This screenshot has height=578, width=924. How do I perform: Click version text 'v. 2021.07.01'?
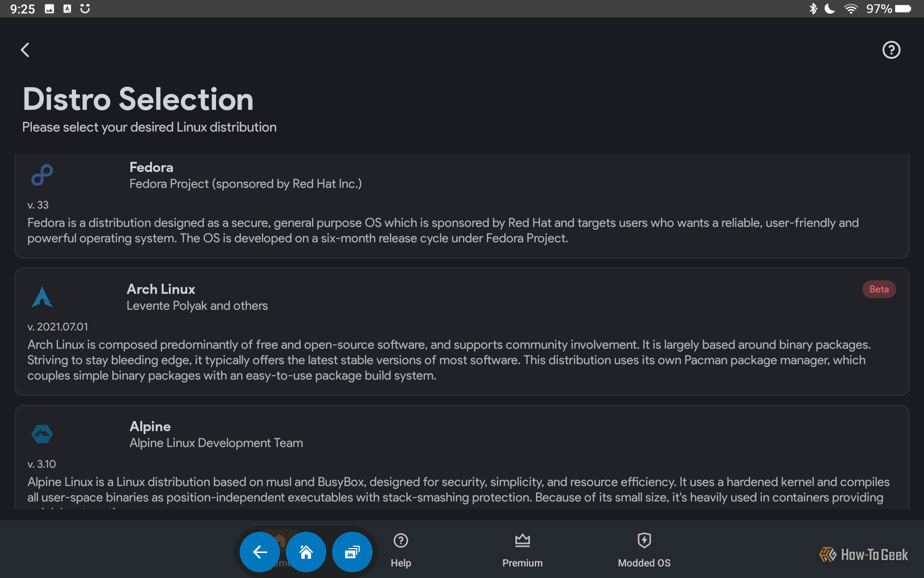tap(58, 327)
